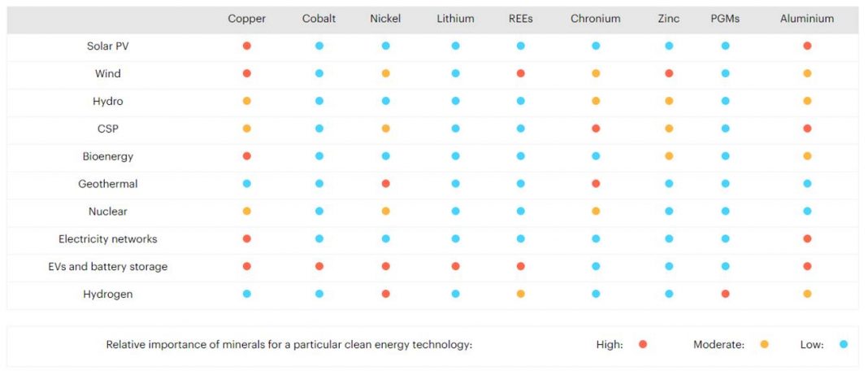Click the Lithium column header
868x371 pixels.
[x=455, y=19]
